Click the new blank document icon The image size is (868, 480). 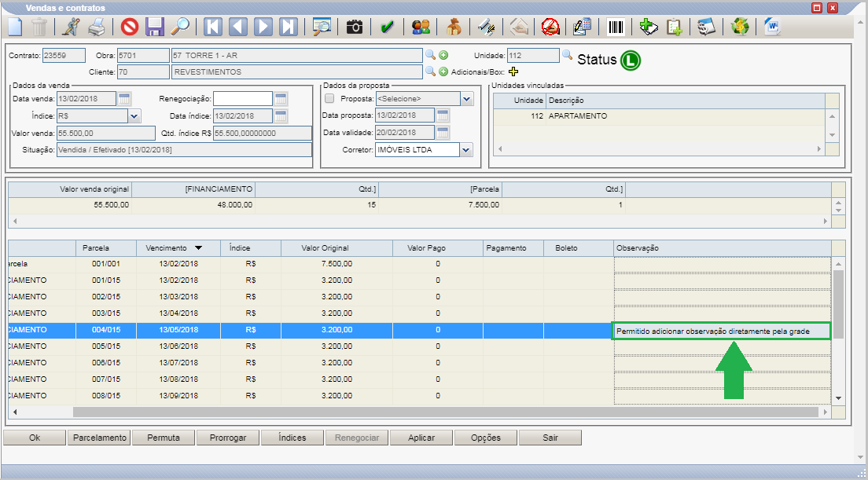pos(15,27)
